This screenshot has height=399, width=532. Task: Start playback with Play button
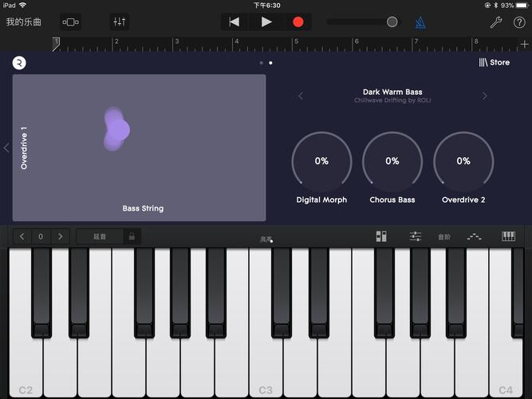(266, 22)
